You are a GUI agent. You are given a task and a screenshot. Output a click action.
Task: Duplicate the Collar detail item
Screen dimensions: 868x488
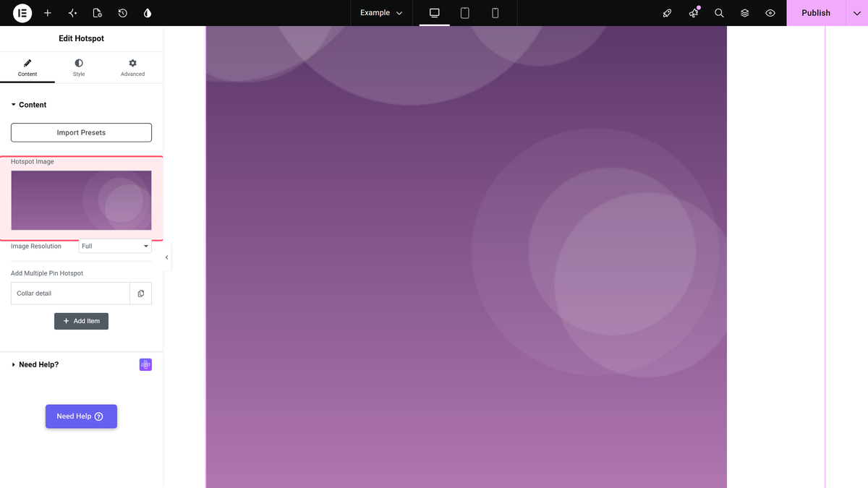pyautogui.click(x=141, y=294)
